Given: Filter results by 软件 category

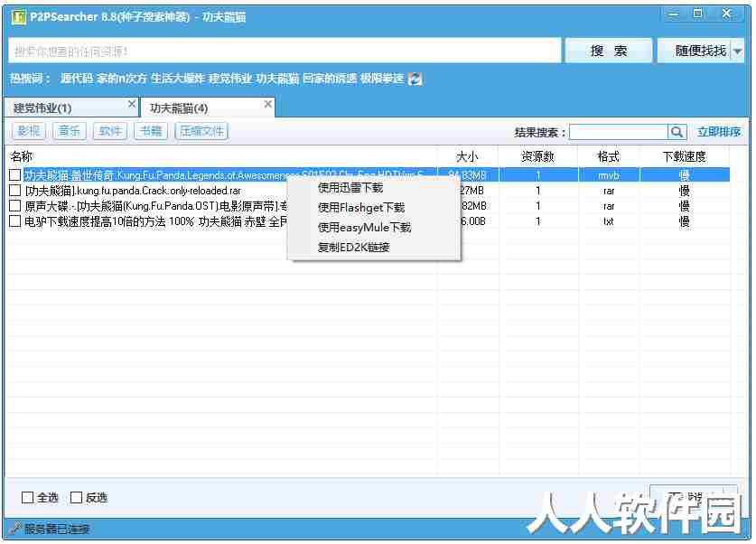Looking at the screenshot, I should tap(110, 131).
